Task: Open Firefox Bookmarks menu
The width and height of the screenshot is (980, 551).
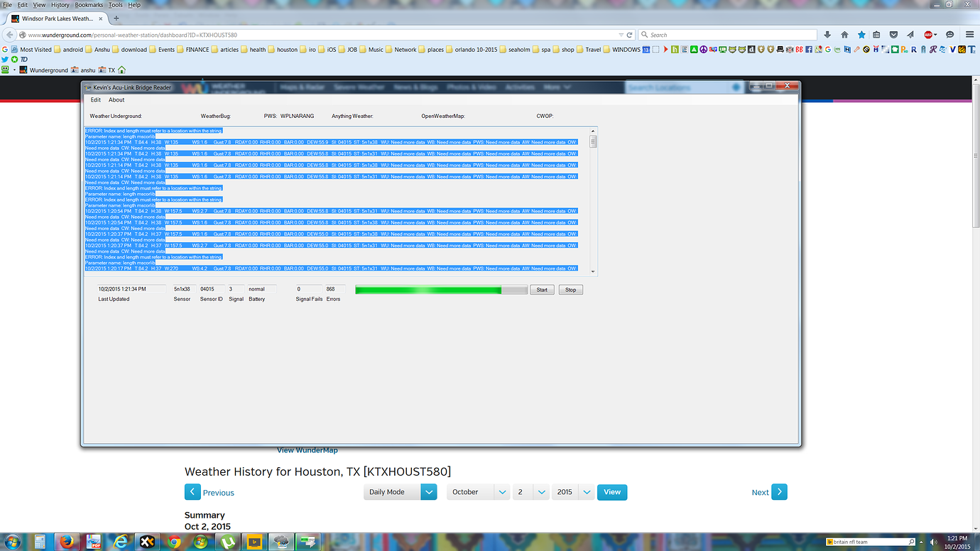Action: (89, 5)
